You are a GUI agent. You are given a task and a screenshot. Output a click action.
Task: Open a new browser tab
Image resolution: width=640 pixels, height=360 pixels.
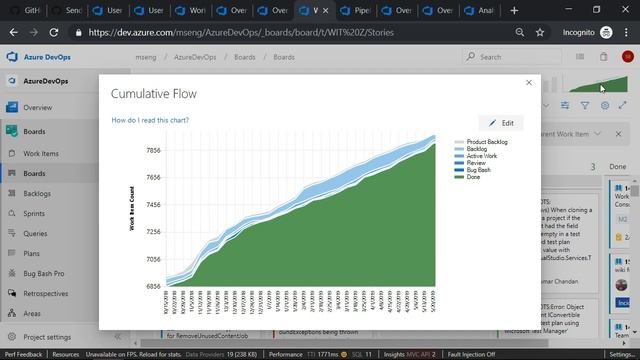(514, 11)
